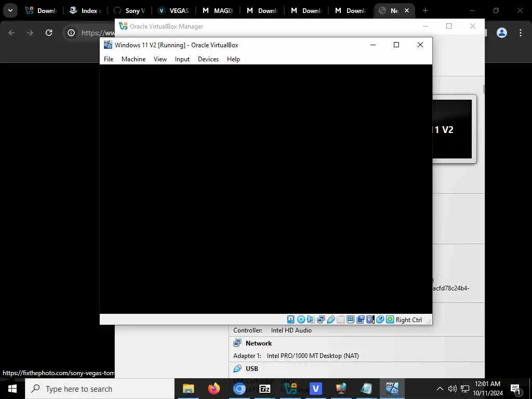This screenshot has width=532, height=399.
Task: Open the Help menu in the VM window
Action: tap(233, 59)
